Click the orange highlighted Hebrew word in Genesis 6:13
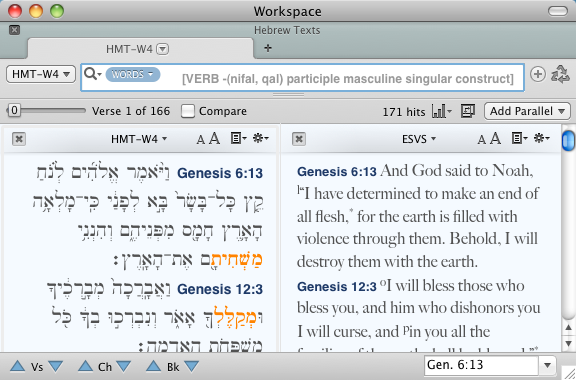Viewport: 576px width, 380px height. pos(236,260)
